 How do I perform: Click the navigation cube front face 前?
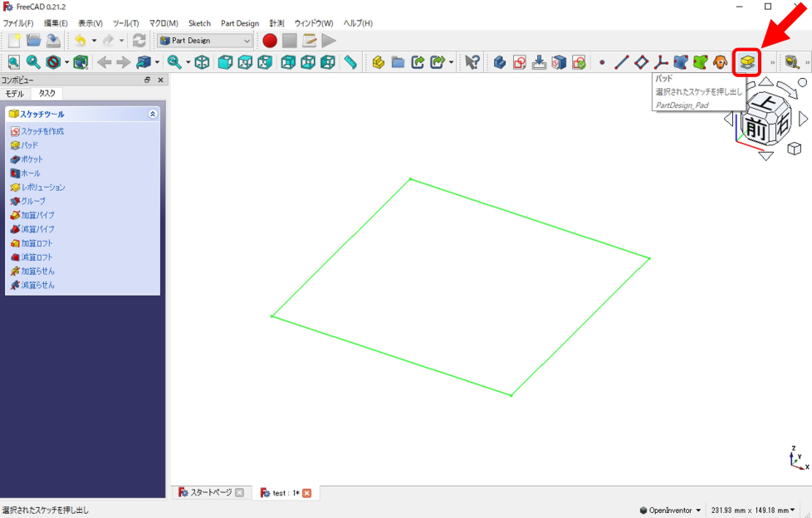click(755, 129)
